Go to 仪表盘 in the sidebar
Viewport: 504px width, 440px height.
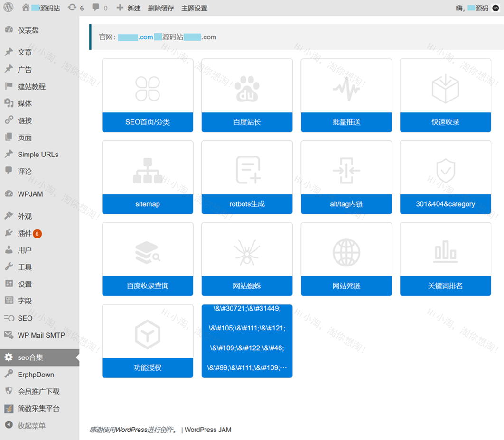(x=28, y=30)
